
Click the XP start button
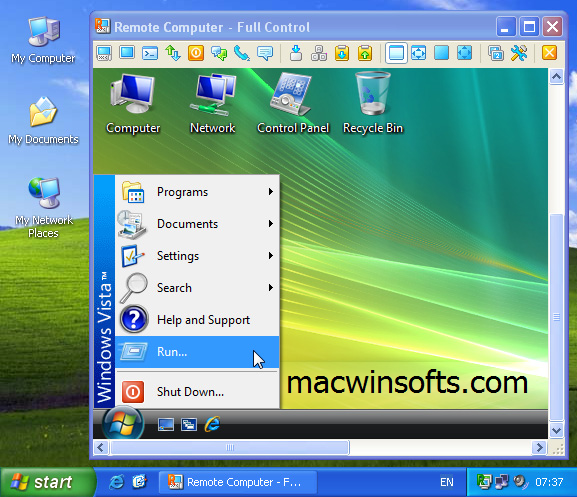pos(48,482)
